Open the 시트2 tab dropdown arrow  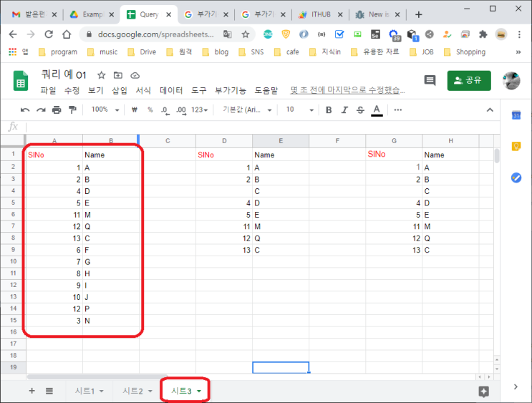[150, 392]
